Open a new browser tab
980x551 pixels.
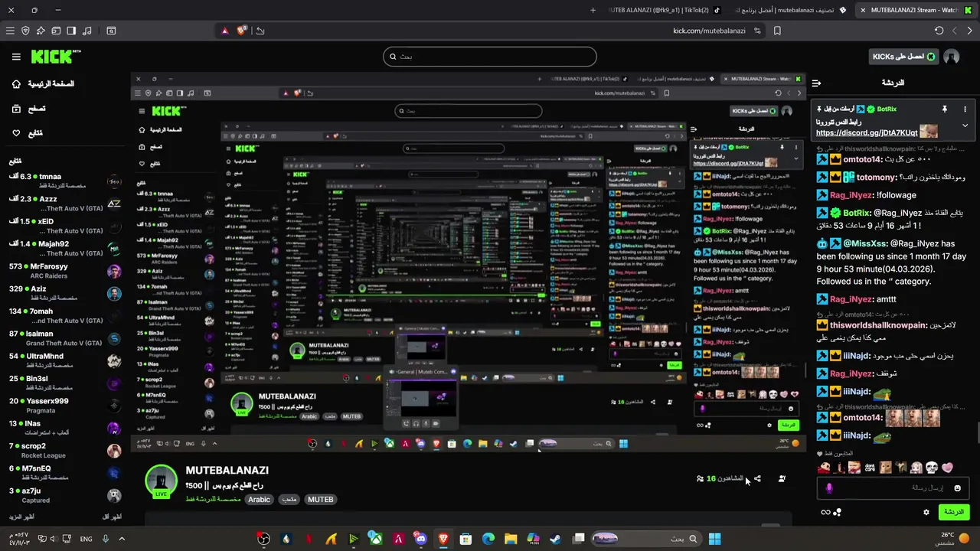(593, 11)
